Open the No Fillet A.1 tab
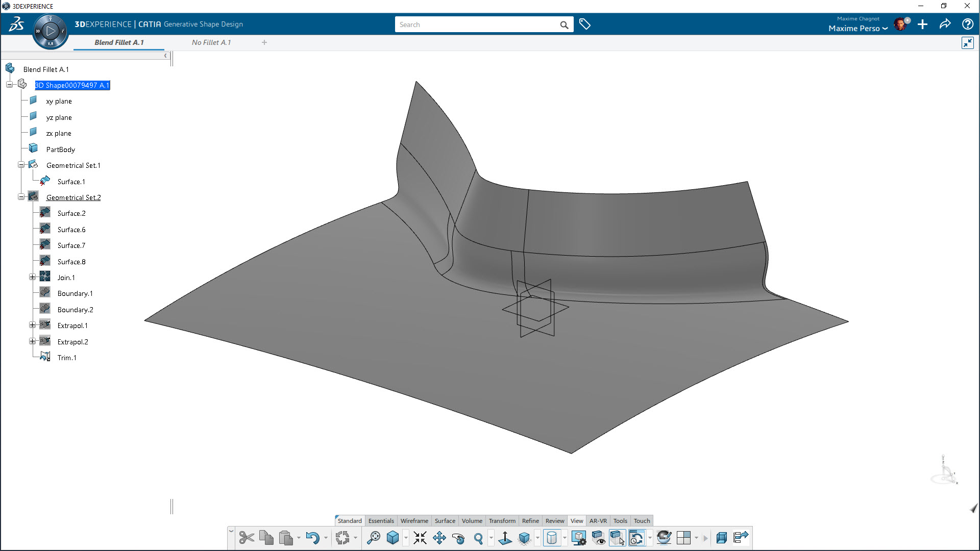The image size is (980, 551). pos(211,42)
